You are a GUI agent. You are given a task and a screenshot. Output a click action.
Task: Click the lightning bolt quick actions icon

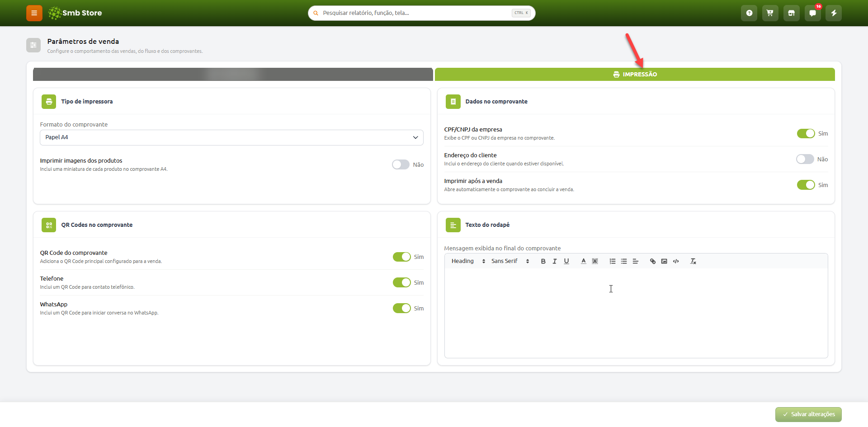[834, 13]
